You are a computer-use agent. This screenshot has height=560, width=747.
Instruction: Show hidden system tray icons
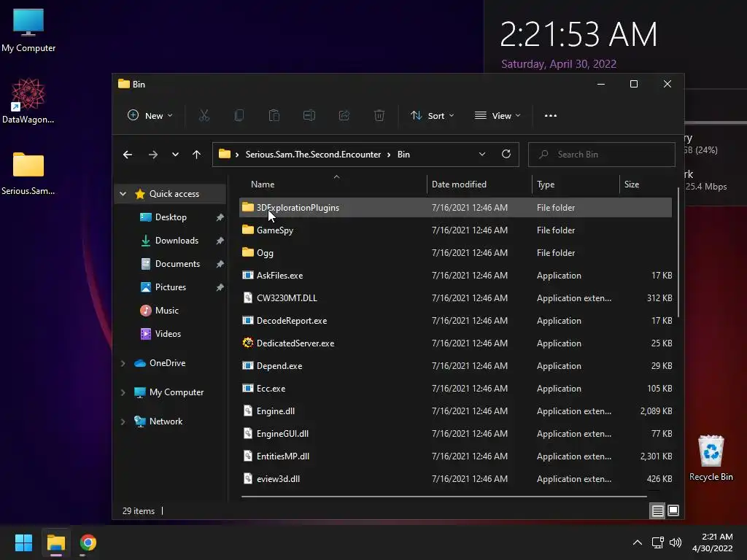tap(638, 542)
